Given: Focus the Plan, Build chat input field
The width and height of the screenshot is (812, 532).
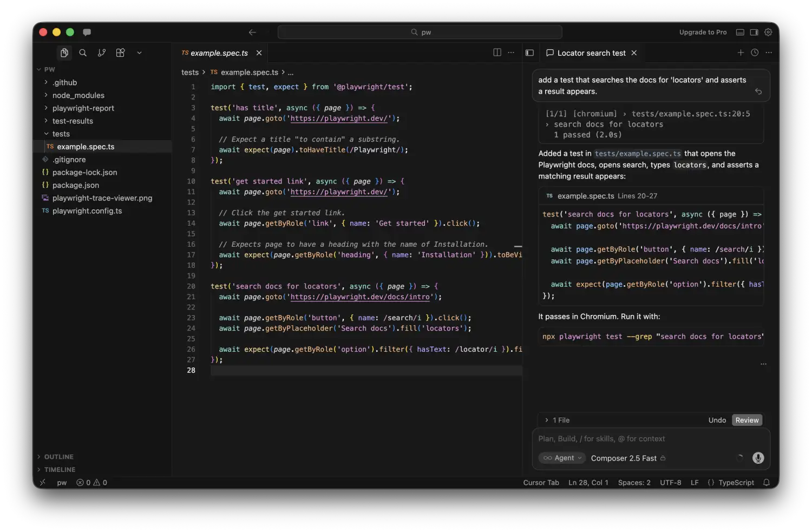Looking at the screenshot, I should 651,439.
